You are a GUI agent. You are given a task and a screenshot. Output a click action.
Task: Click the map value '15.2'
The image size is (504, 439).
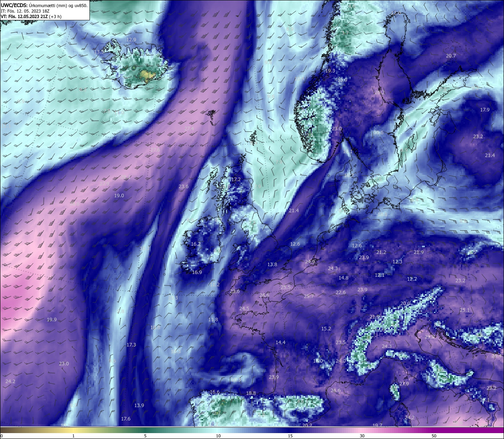coord(326,329)
